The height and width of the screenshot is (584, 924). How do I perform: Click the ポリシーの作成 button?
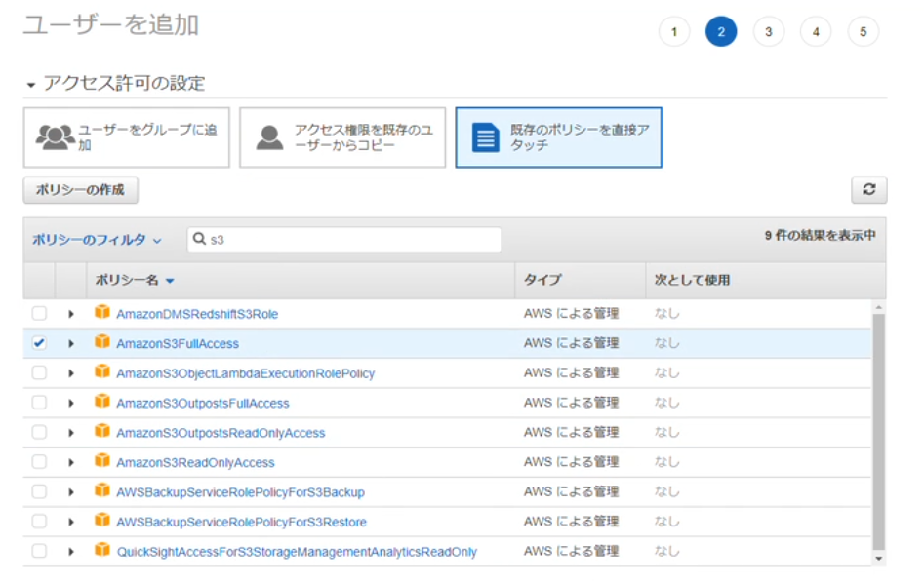coord(81,190)
